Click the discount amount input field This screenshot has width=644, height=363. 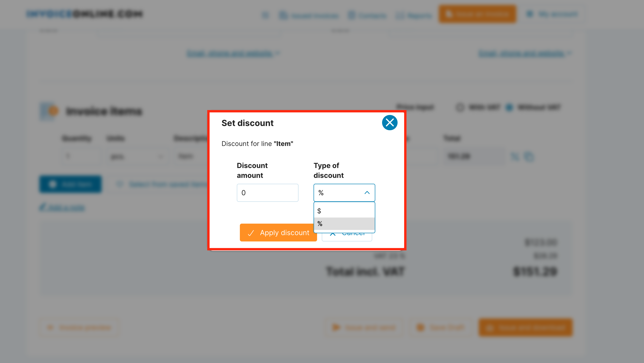pyautogui.click(x=268, y=193)
